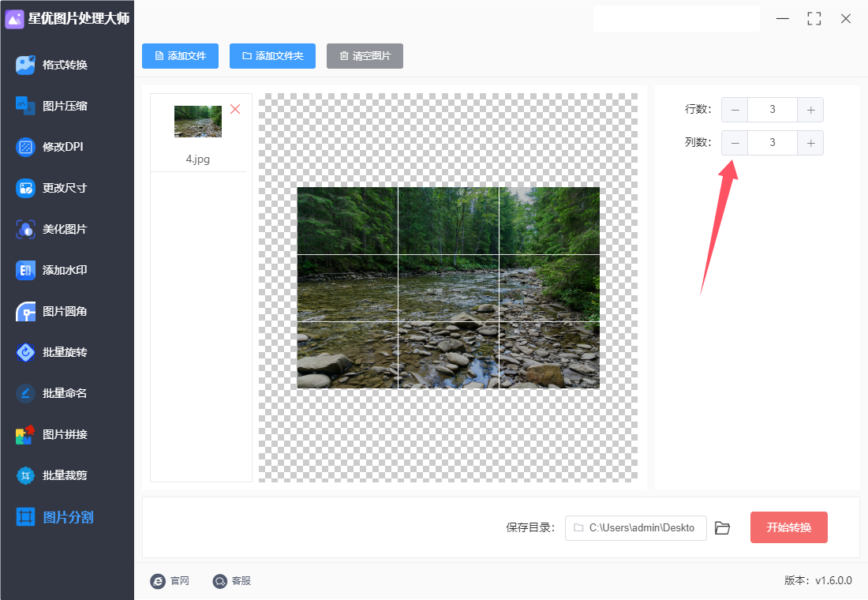Open the 添加水印 watermark tool

coord(51,270)
